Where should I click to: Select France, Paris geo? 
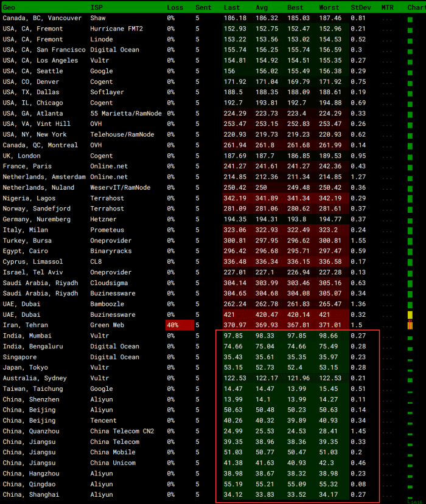(x=27, y=166)
